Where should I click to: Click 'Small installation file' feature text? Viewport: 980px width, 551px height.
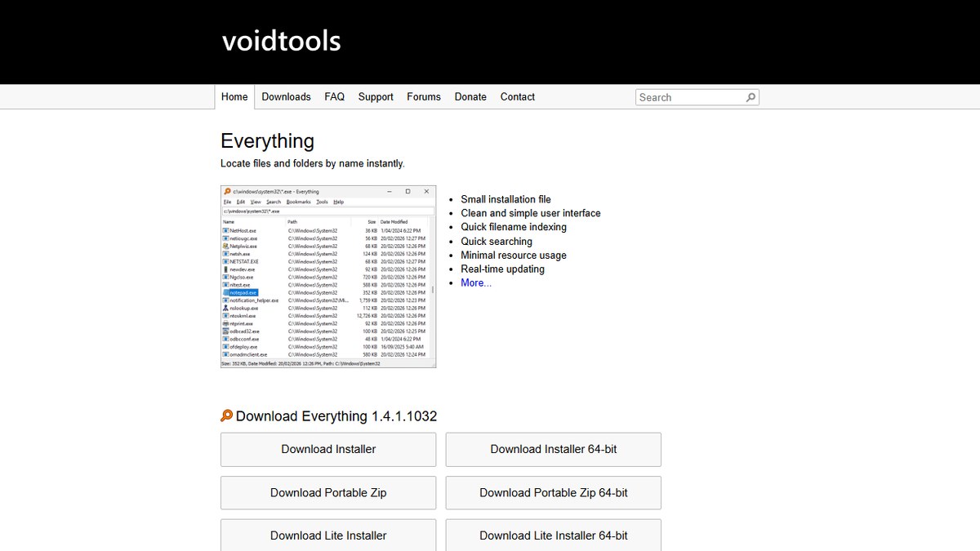506,199
